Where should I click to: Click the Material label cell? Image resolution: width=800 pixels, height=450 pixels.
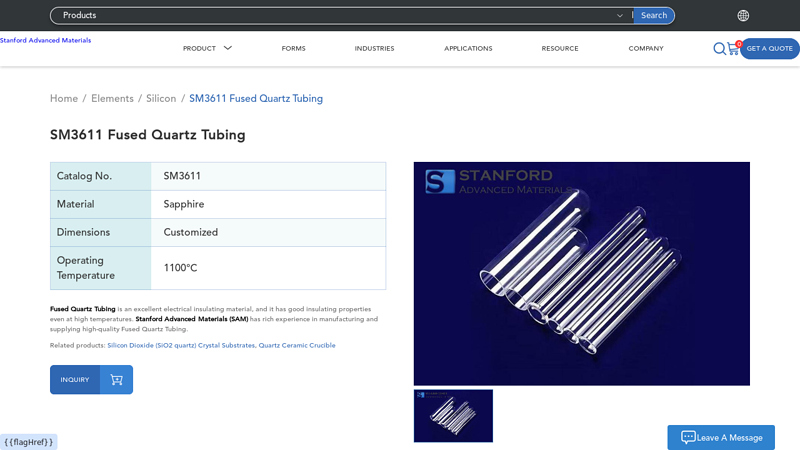click(x=101, y=204)
